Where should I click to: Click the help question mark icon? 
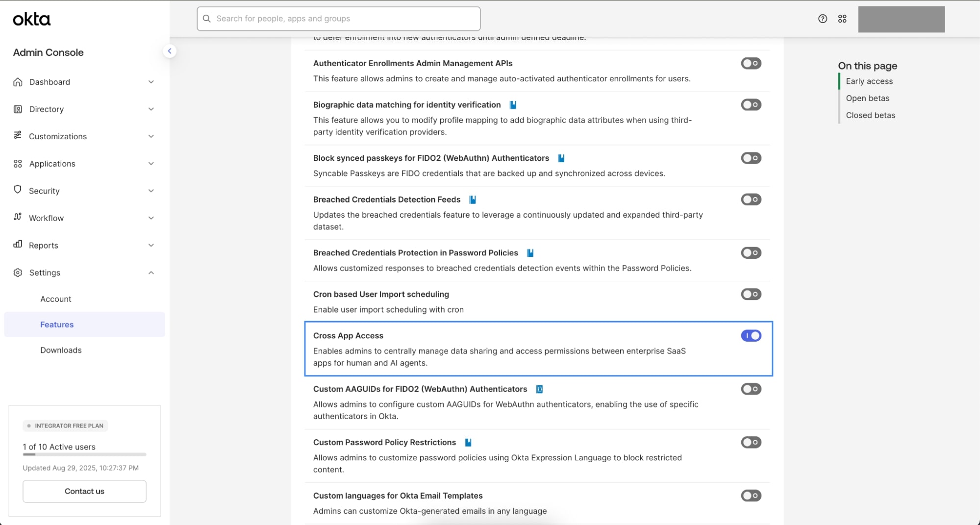822,19
